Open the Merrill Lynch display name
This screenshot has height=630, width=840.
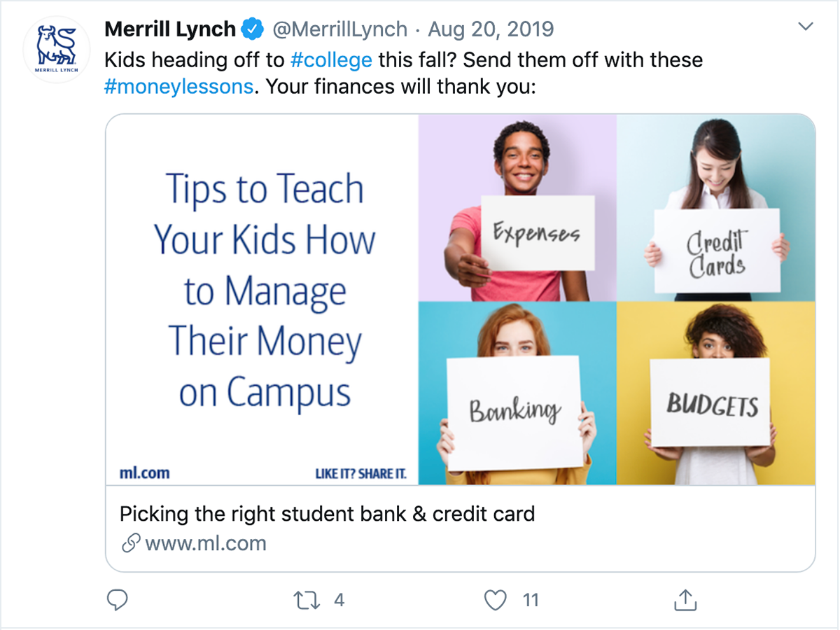tap(170, 29)
